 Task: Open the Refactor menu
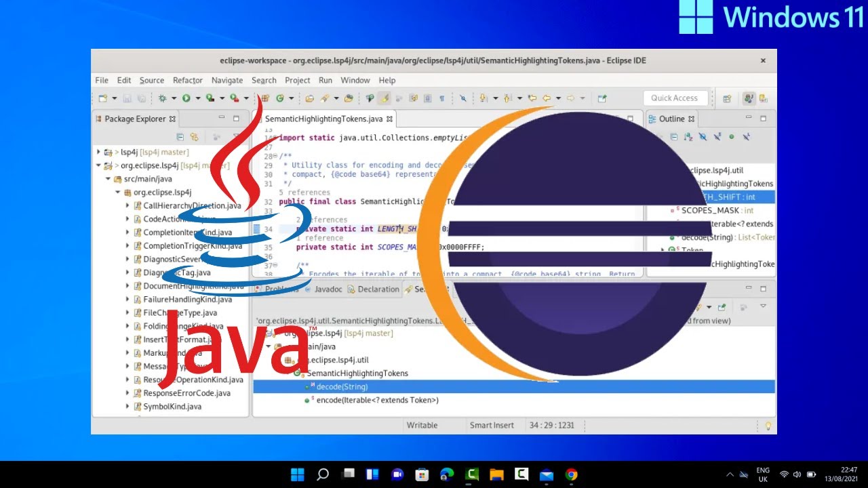point(188,80)
